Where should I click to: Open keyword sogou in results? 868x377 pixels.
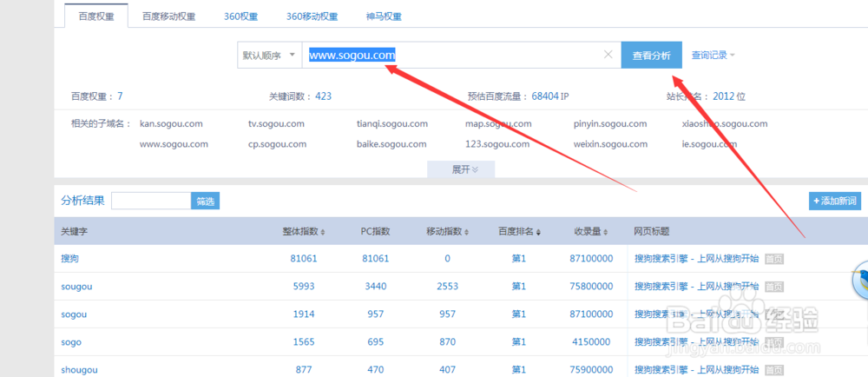point(74,314)
